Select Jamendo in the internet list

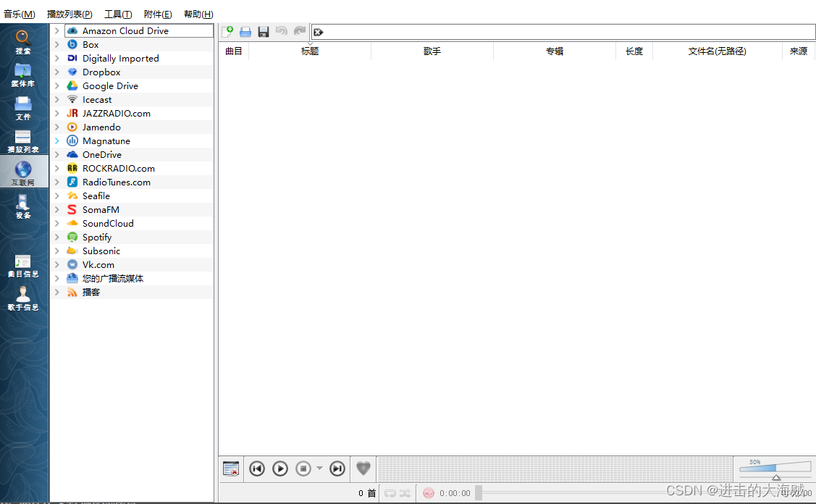(101, 127)
